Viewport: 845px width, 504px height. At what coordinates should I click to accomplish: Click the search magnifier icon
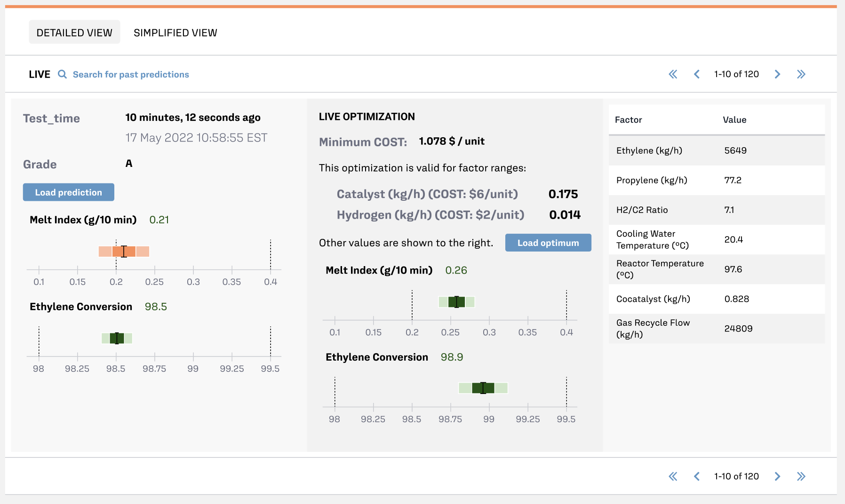[x=62, y=74]
